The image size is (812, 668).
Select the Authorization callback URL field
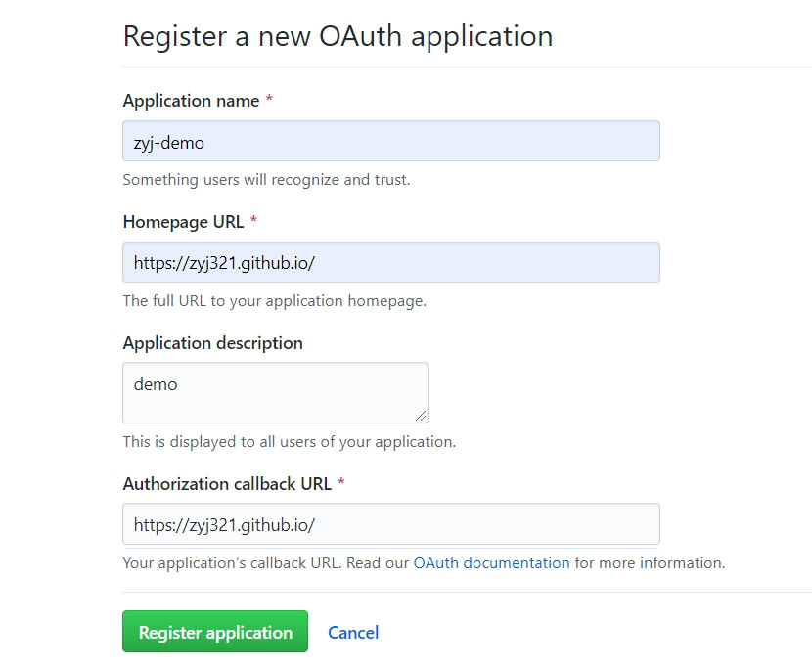point(391,524)
